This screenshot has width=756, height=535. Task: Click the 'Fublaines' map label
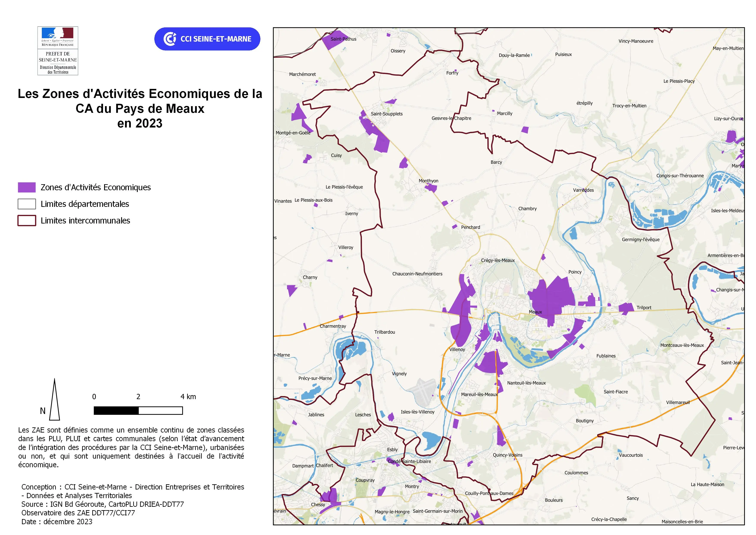click(x=606, y=356)
